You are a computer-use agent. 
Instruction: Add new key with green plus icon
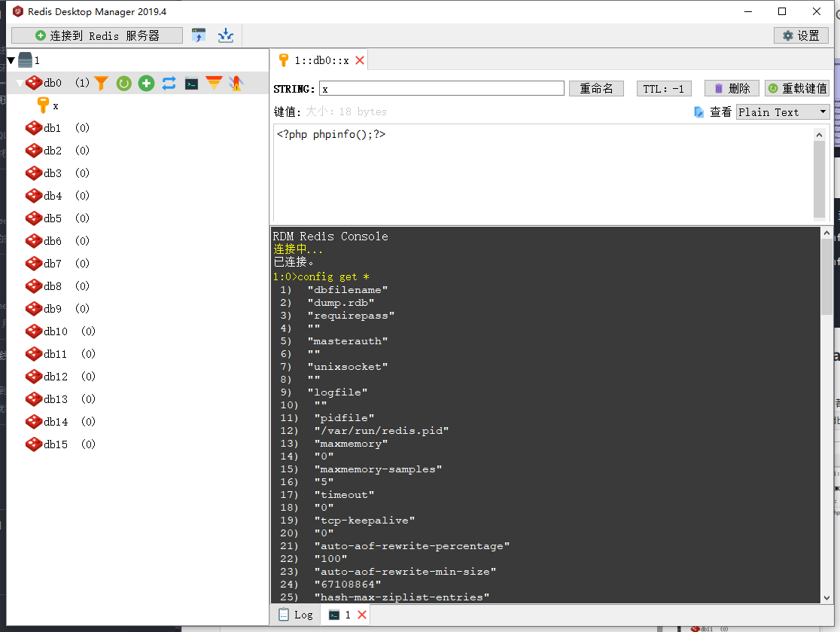click(x=146, y=83)
